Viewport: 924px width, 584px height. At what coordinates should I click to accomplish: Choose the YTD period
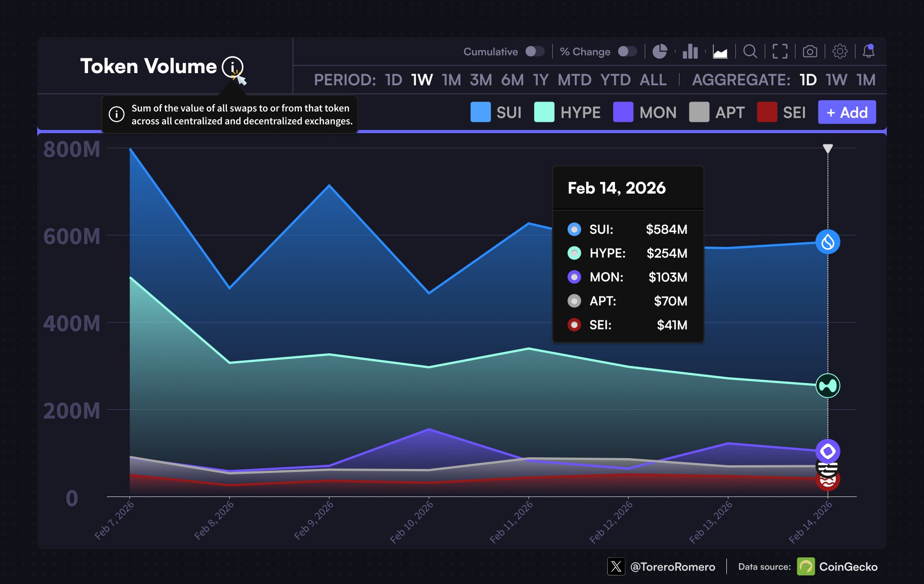point(615,80)
